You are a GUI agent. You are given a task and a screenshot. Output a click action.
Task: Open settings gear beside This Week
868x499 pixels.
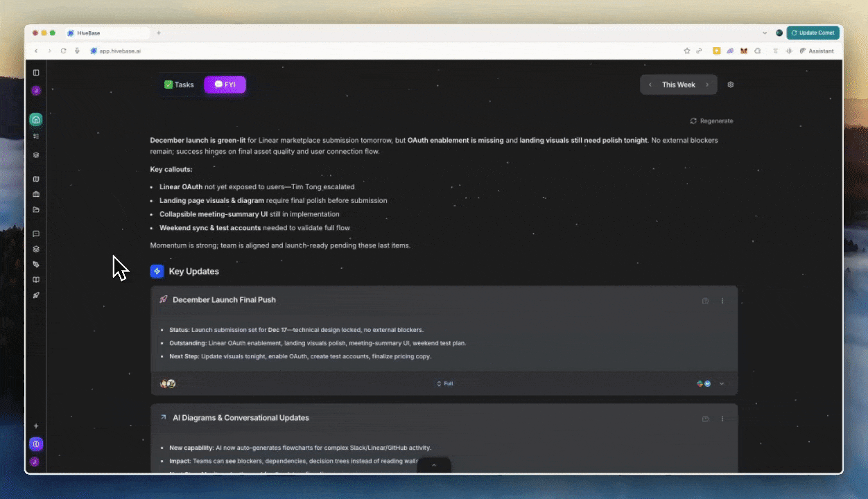[730, 85]
